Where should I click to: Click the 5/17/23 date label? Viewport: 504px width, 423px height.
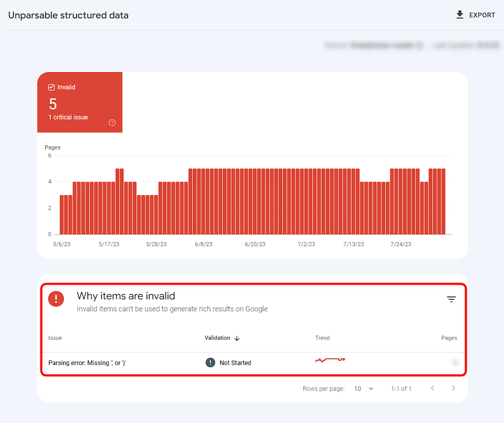point(109,244)
